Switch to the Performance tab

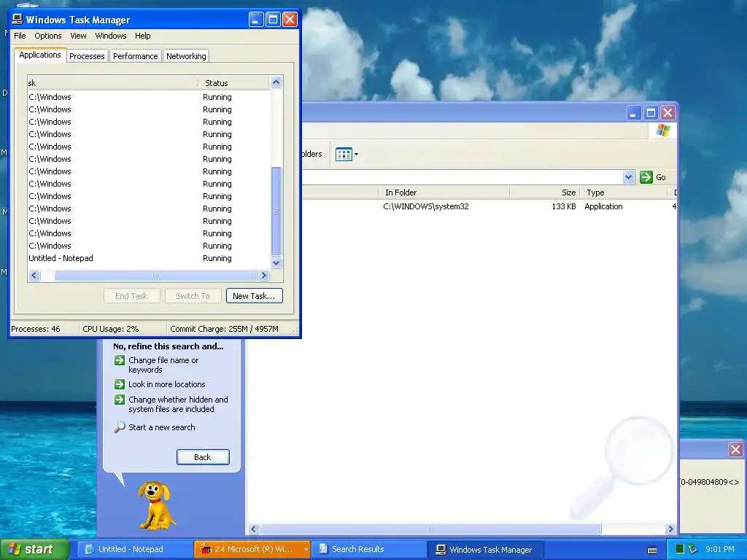click(x=135, y=56)
